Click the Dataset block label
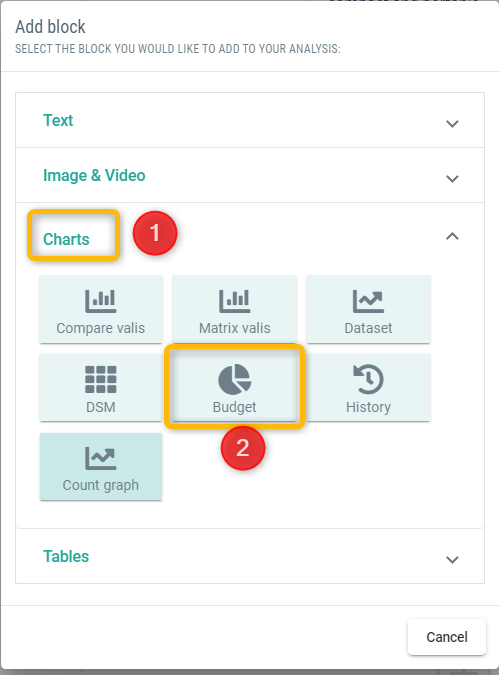Image resolution: width=499 pixels, height=675 pixels. point(368,328)
